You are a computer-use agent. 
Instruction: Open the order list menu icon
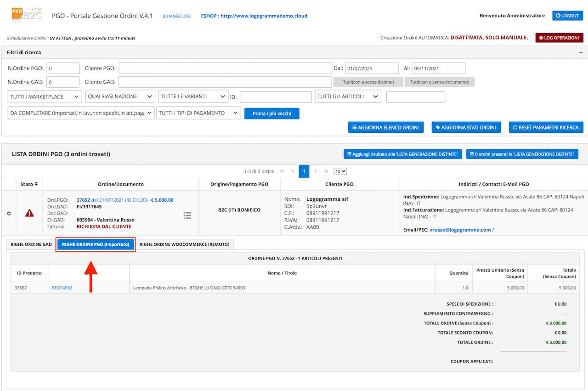click(x=187, y=215)
